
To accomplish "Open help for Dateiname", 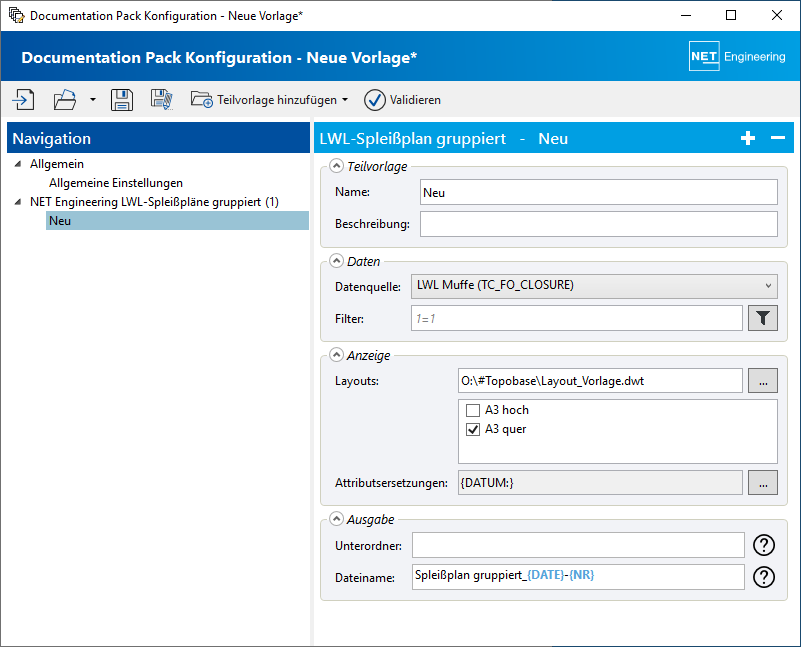I will [x=764, y=577].
